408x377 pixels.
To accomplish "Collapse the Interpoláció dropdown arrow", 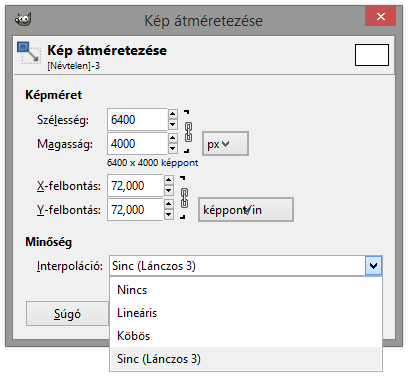I will (373, 266).
